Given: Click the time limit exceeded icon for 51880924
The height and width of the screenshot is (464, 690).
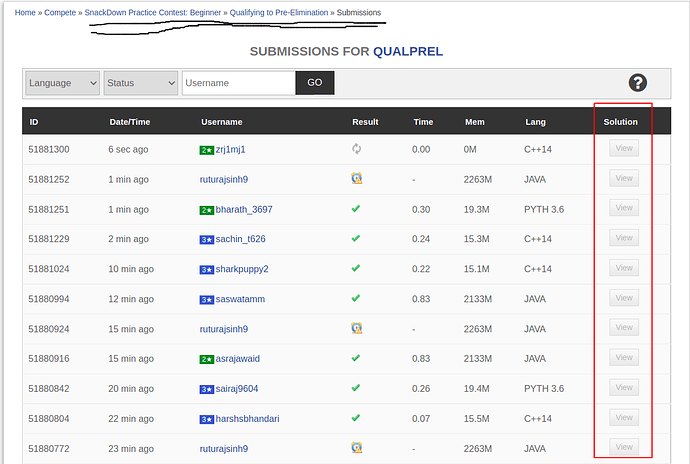Looking at the screenshot, I should click(x=356, y=328).
